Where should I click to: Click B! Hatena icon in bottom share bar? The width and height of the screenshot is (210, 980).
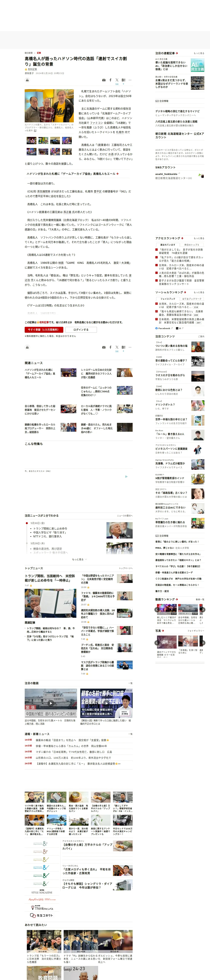(123, 347)
